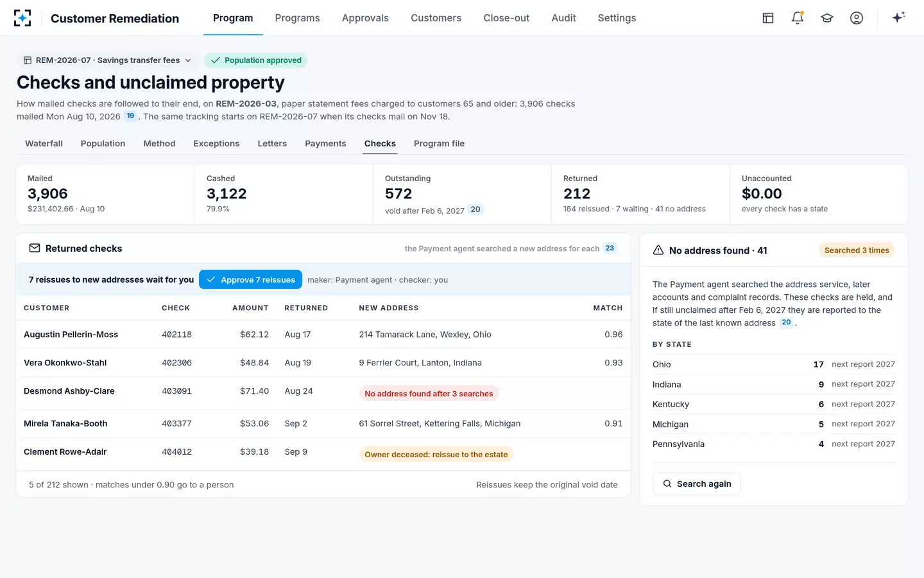Open citation 23 in Returned checks header
The height and width of the screenshot is (578, 924).
[x=610, y=248]
